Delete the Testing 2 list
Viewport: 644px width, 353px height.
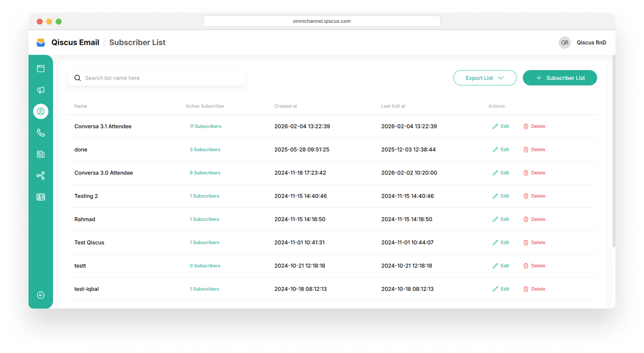pos(534,196)
